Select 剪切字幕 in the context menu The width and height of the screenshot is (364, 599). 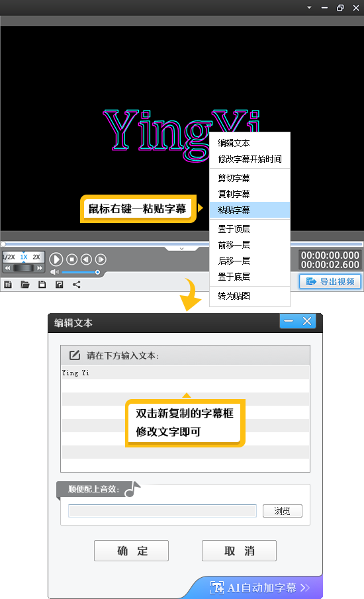pyautogui.click(x=250, y=179)
